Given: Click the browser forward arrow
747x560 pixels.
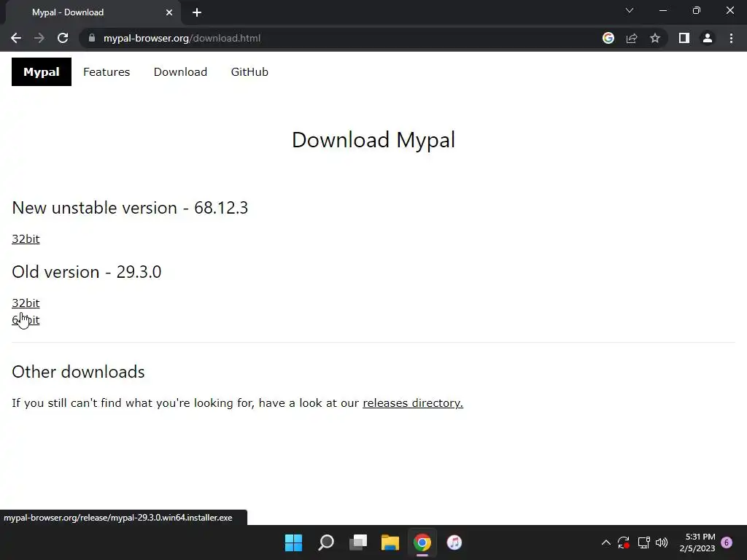Looking at the screenshot, I should point(39,38).
